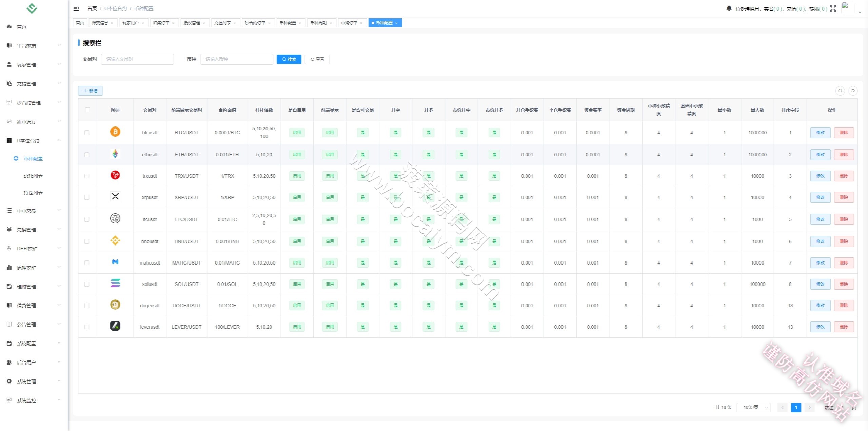Click the 新增 add button
The width and height of the screenshot is (868, 431).
(x=90, y=91)
